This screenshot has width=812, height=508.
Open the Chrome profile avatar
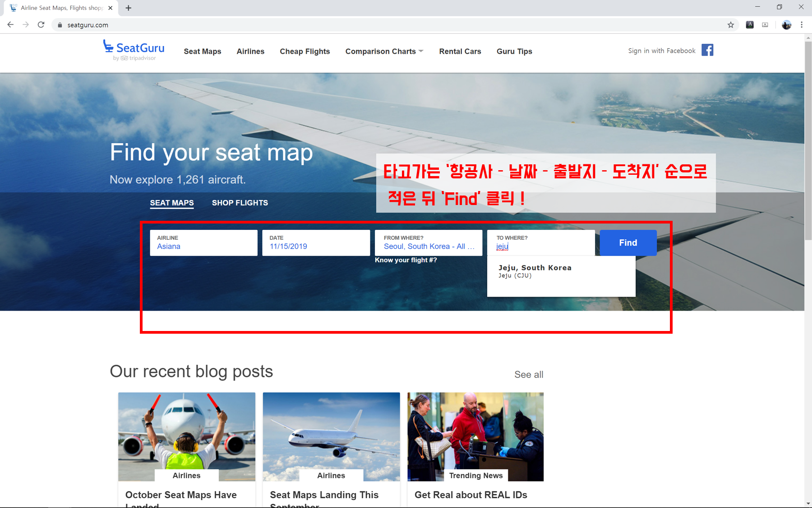click(x=786, y=25)
